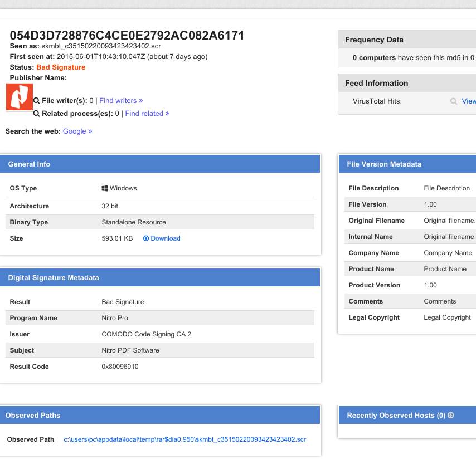Screen dimensions: 476x474
Task: Expand Recently Observed Hosts via circle icon
Action: click(451, 416)
